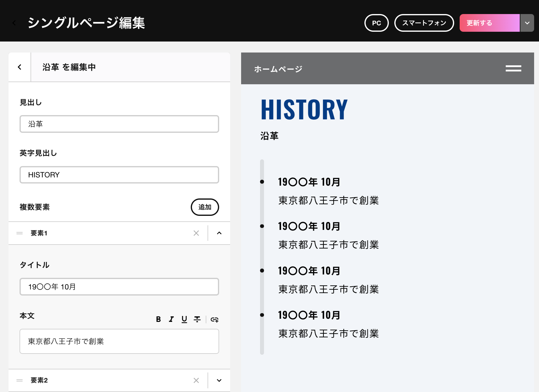Screen dimensions: 539x392
Task: Select the 要素2 row label
Action: tap(39, 380)
